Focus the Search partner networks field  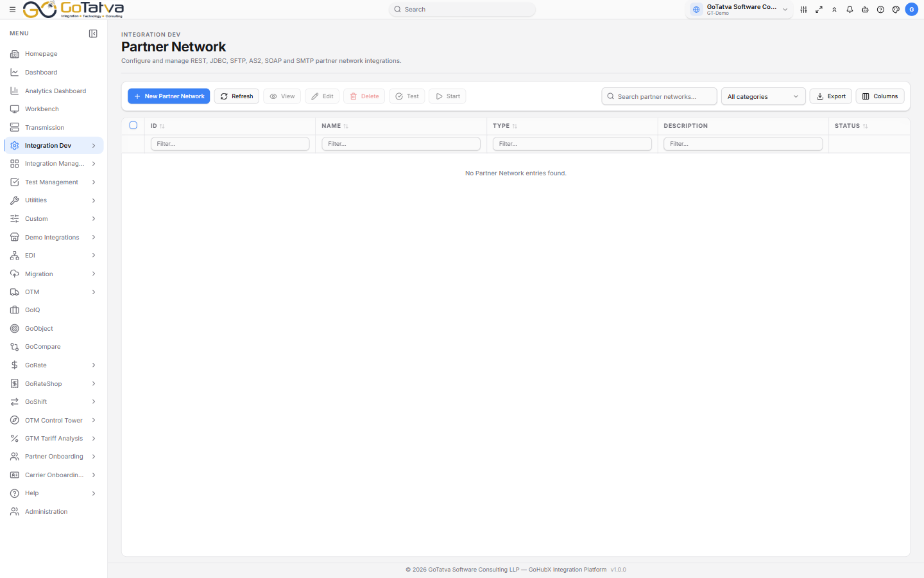point(659,96)
